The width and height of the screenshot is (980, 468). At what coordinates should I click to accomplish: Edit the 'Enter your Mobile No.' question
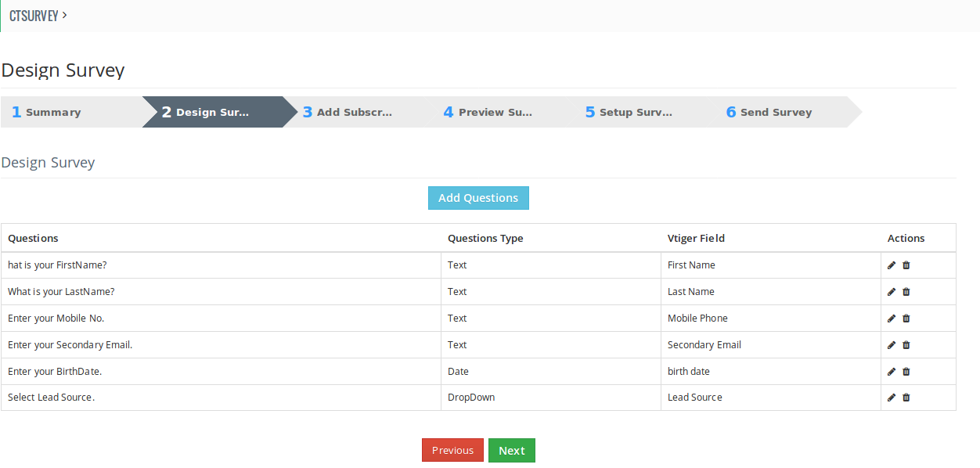(x=892, y=319)
